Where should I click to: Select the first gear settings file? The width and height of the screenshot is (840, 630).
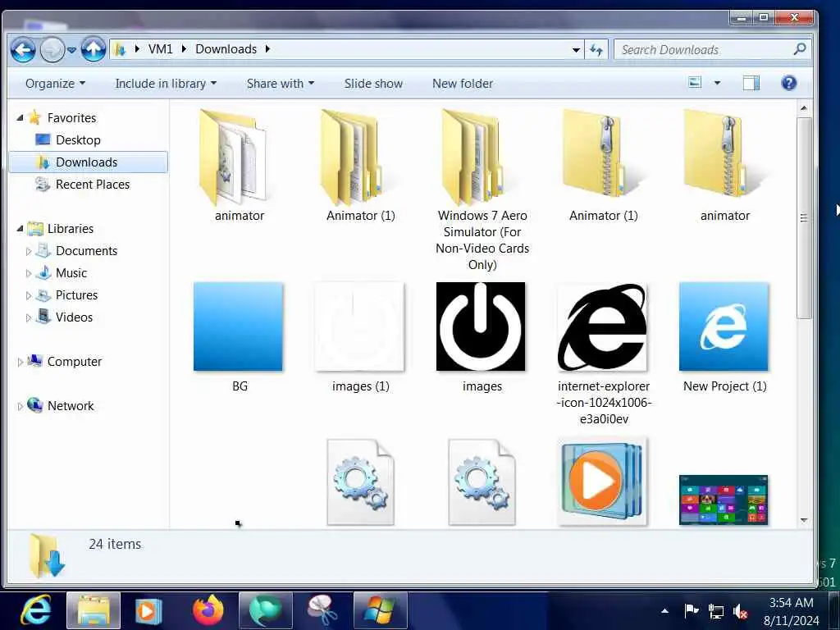[361, 482]
